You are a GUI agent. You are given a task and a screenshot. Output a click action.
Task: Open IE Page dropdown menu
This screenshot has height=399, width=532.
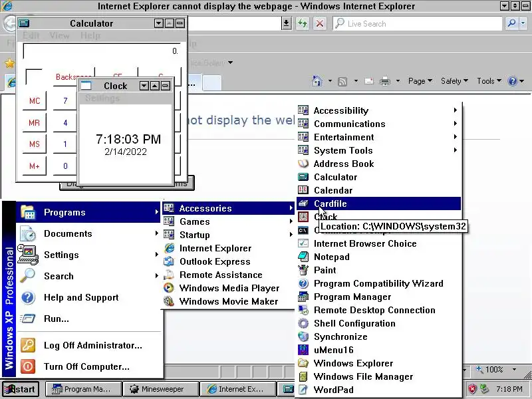click(420, 81)
